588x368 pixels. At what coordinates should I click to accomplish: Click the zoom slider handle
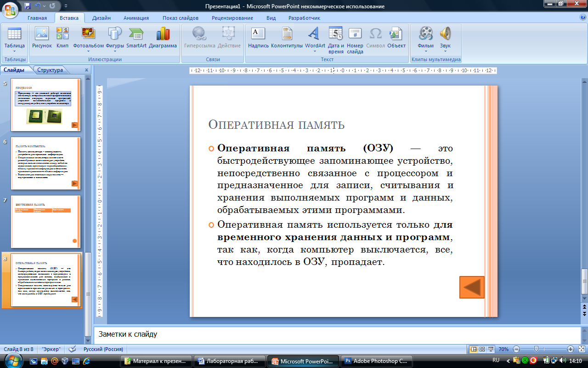coord(536,349)
